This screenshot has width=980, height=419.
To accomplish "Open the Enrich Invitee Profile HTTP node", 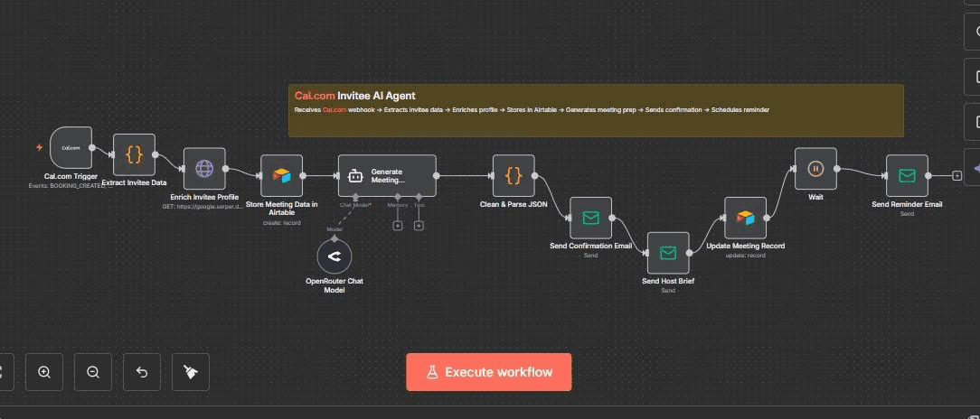I will (204, 169).
